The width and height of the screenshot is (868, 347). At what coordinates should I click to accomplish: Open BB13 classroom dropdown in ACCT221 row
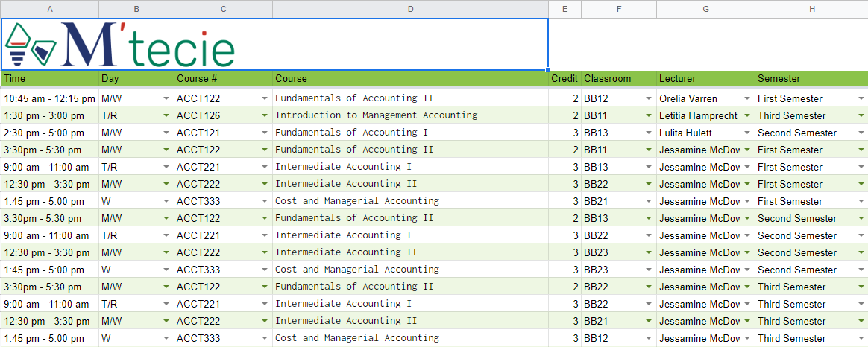point(649,168)
